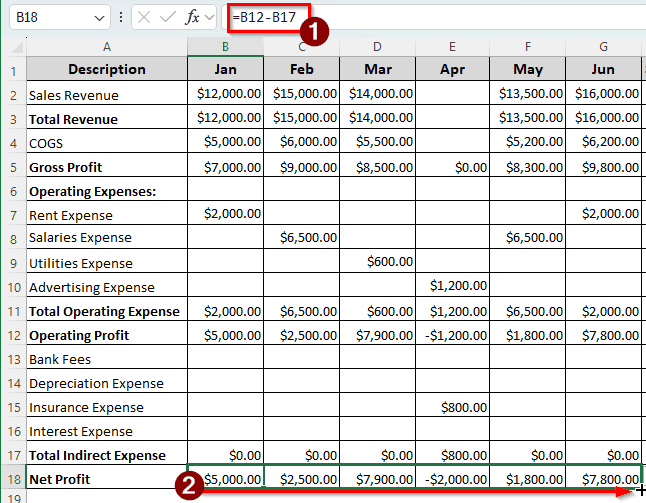Select column F header
Screen dimensions: 646x503
point(528,47)
